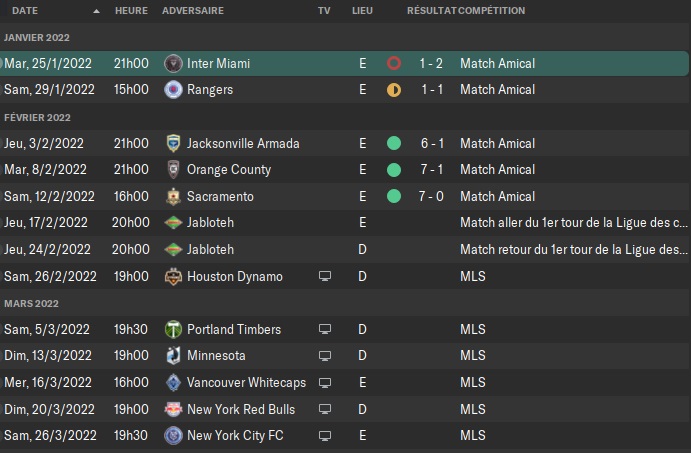Click the Résultat column header
Screen dimensions: 691x453
[431, 11]
